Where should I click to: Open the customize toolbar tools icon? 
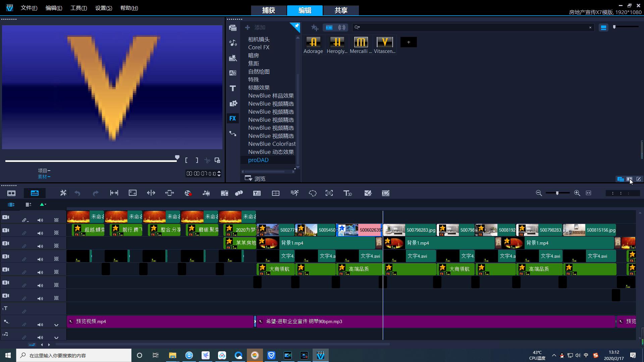coord(63,193)
